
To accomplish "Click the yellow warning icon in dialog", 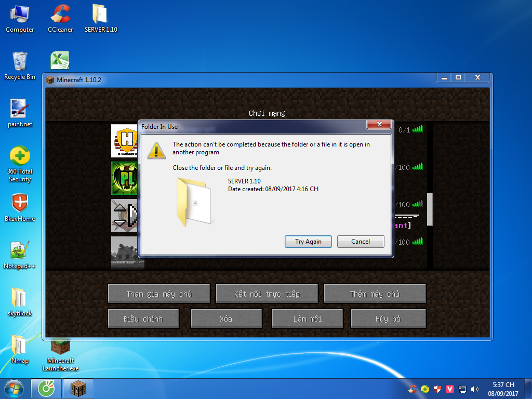I will click(x=156, y=151).
